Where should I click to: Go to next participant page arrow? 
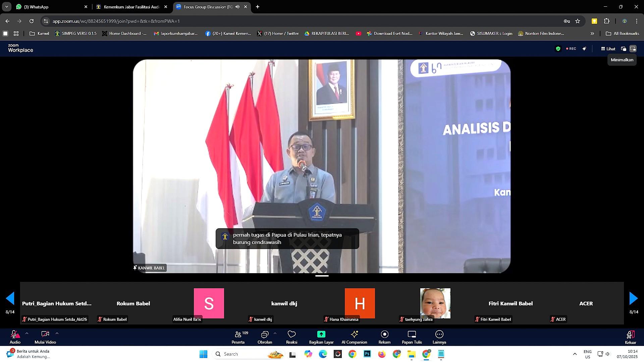pyautogui.click(x=633, y=298)
